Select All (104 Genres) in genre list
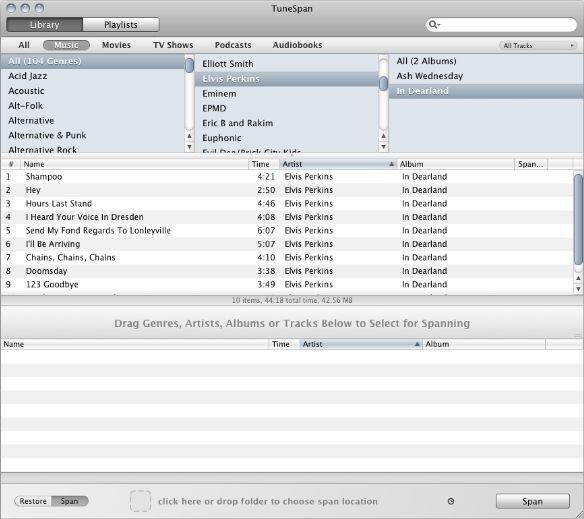This screenshot has width=584, height=519. pyautogui.click(x=92, y=61)
